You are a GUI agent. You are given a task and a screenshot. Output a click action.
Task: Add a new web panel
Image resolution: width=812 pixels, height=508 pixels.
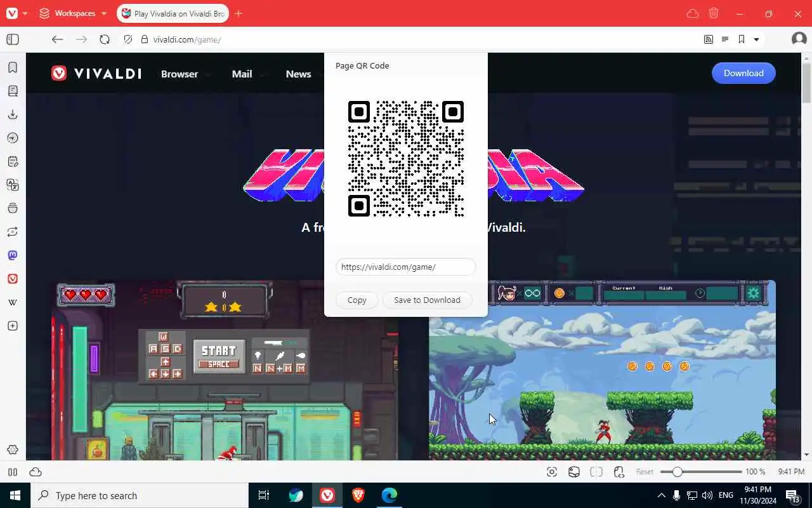(13, 326)
